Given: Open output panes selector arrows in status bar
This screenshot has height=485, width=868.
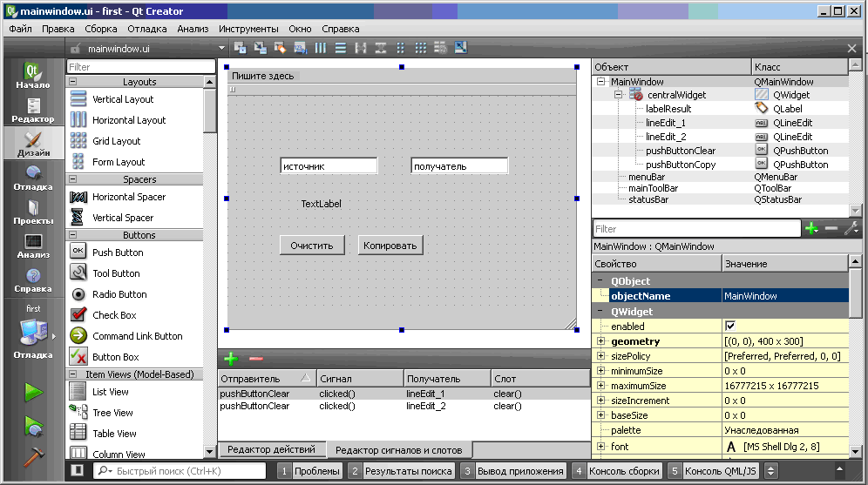Looking at the screenshot, I should (x=770, y=470).
